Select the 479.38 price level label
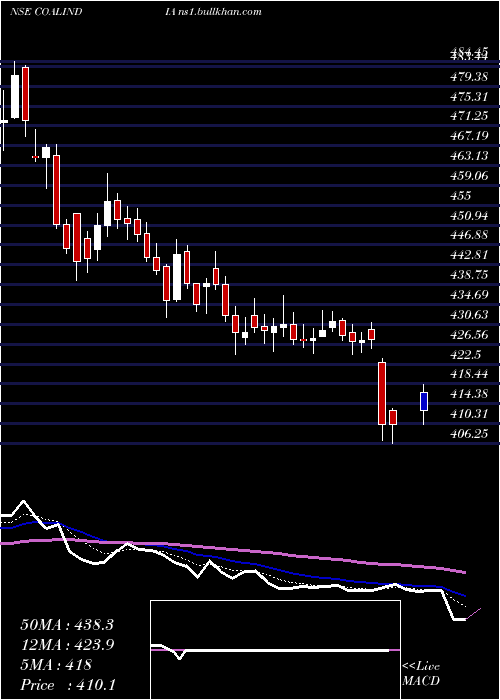 pyautogui.click(x=468, y=77)
